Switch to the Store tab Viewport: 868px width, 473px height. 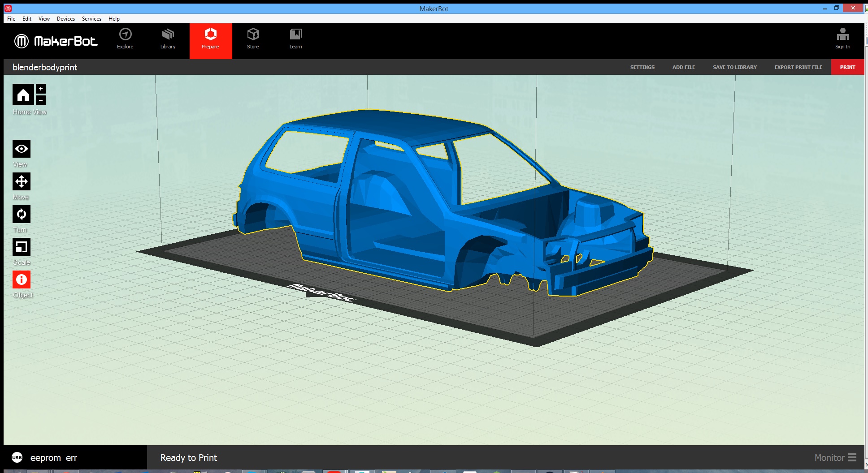click(x=253, y=39)
